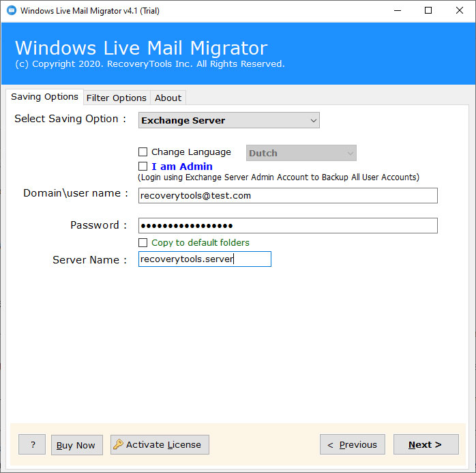Minimize the Windows Live Mail Migrator window
Screen dimensions: 476x473
(x=398, y=11)
